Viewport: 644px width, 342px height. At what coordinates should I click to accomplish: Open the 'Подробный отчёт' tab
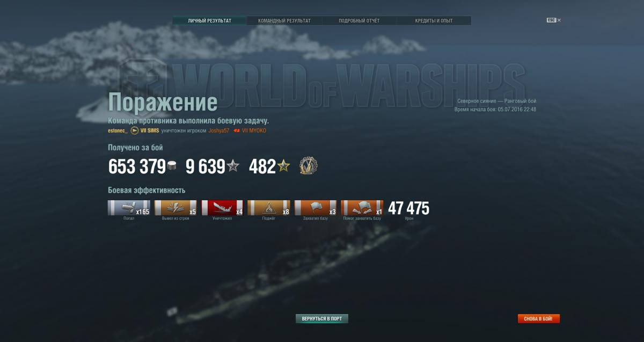pyautogui.click(x=359, y=20)
